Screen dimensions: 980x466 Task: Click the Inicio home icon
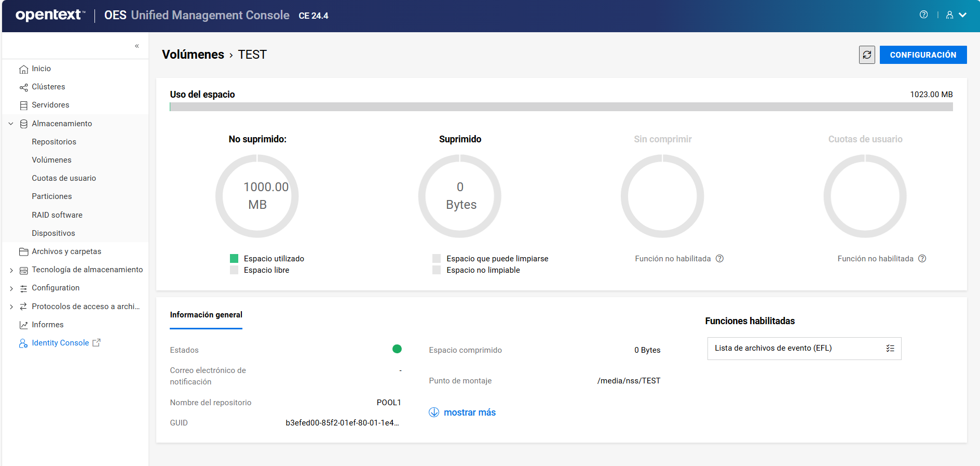pyautogui.click(x=23, y=69)
